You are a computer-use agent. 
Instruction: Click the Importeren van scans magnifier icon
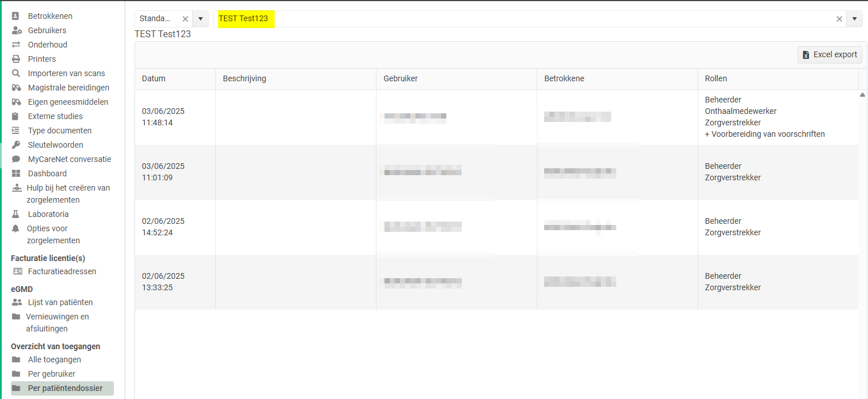point(16,73)
